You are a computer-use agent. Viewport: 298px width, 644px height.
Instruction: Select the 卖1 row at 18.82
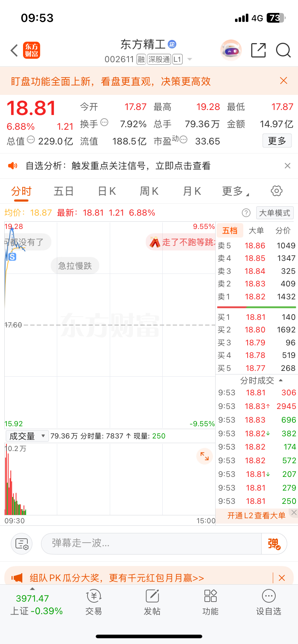coord(256,296)
